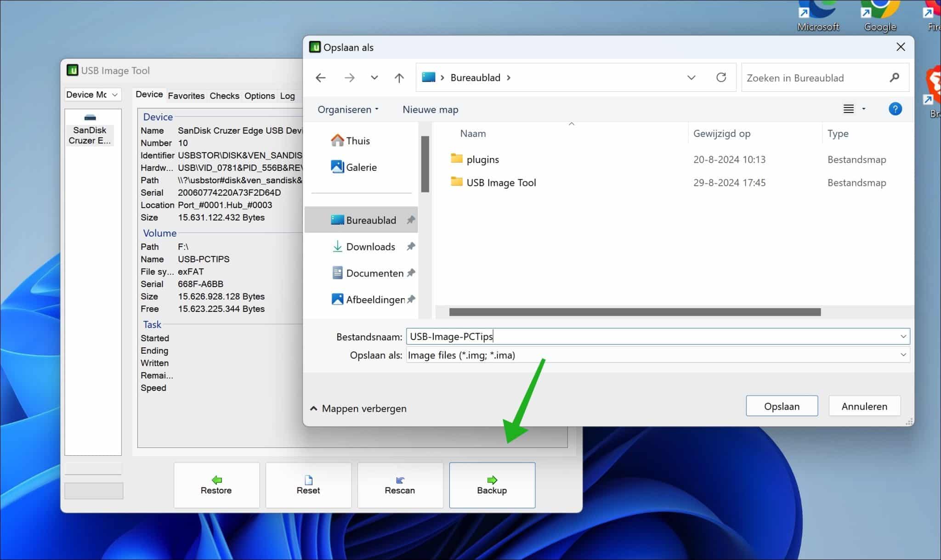Click the back navigation arrow
This screenshot has width=941, height=560.
[x=320, y=77]
